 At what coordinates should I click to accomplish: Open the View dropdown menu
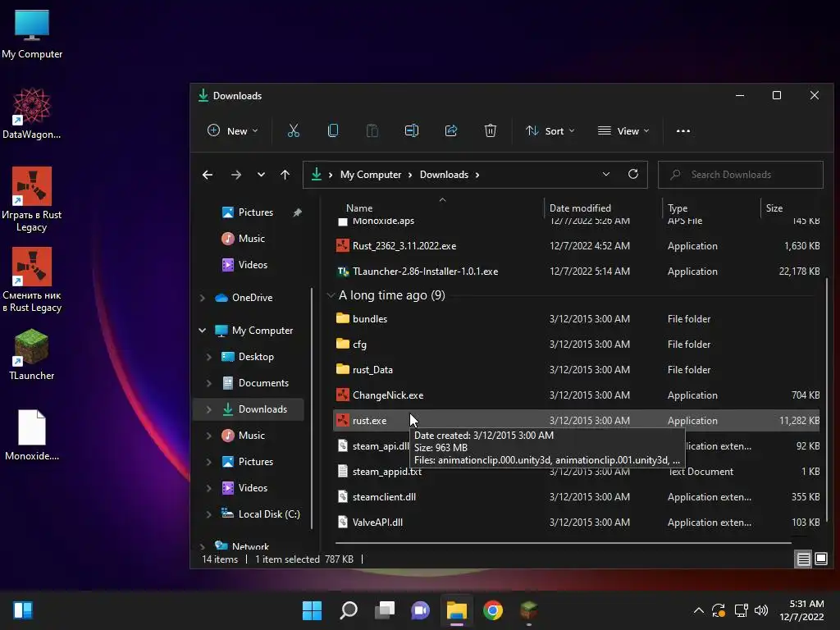click(623, 130)
